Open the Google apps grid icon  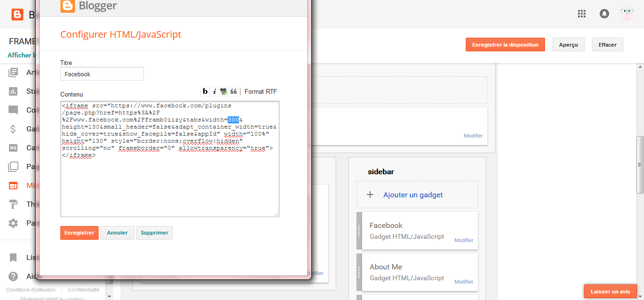(582, 14)
